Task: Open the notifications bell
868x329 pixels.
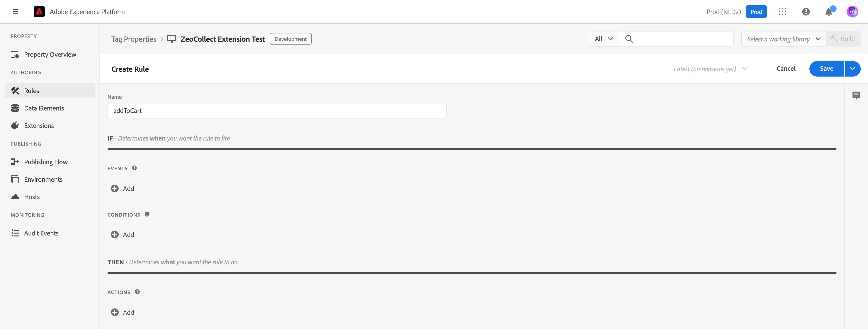Action: coord(829,12)
